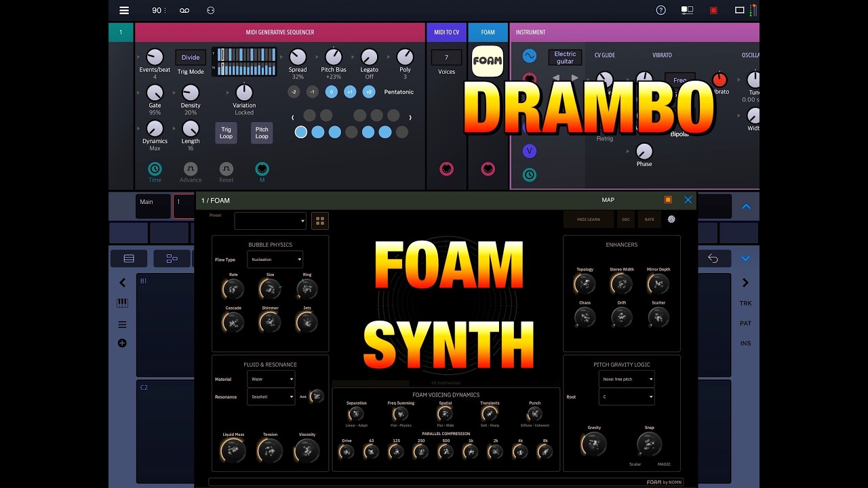The height and width of the screenshot is (488, 868).
Task: Toggle the Pitch Loop button
Action: (262, 133)
